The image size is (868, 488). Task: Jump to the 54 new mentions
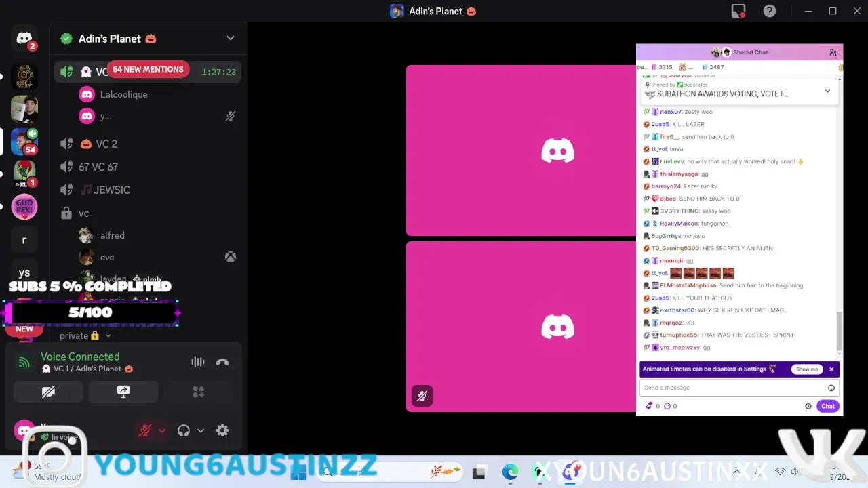point(148,69)
